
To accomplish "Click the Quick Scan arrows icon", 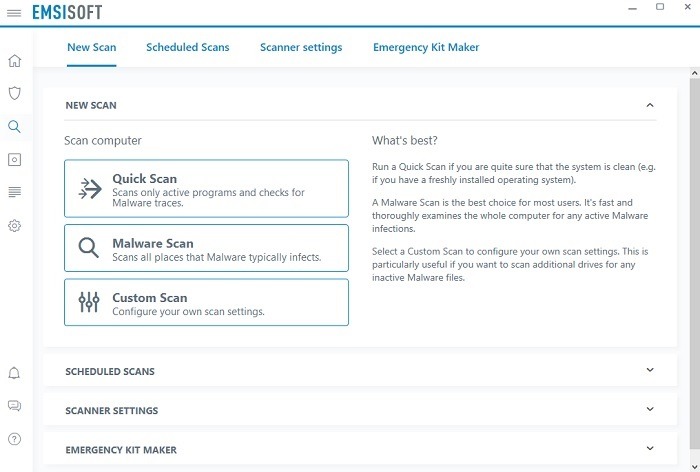I will coord(90,188).
